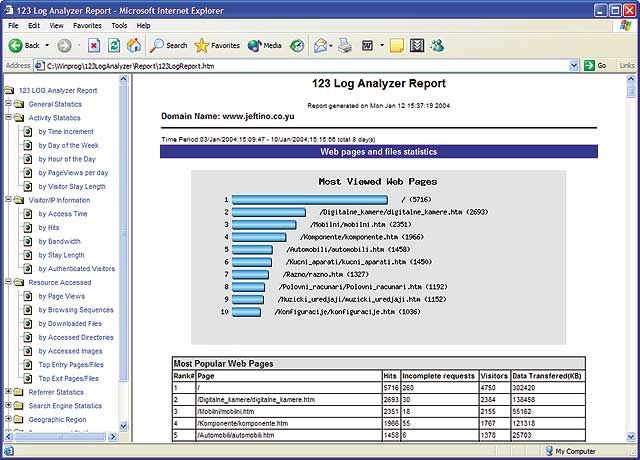Open the by PageViews per day report
This screenshot has width=640, height=460.
pyautogui.click(x=73, y=173)
